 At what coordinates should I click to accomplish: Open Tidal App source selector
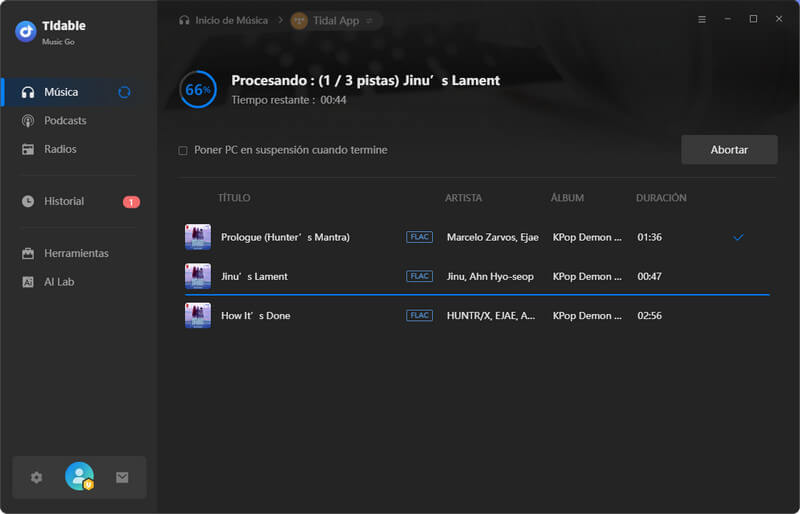[336, 20]
